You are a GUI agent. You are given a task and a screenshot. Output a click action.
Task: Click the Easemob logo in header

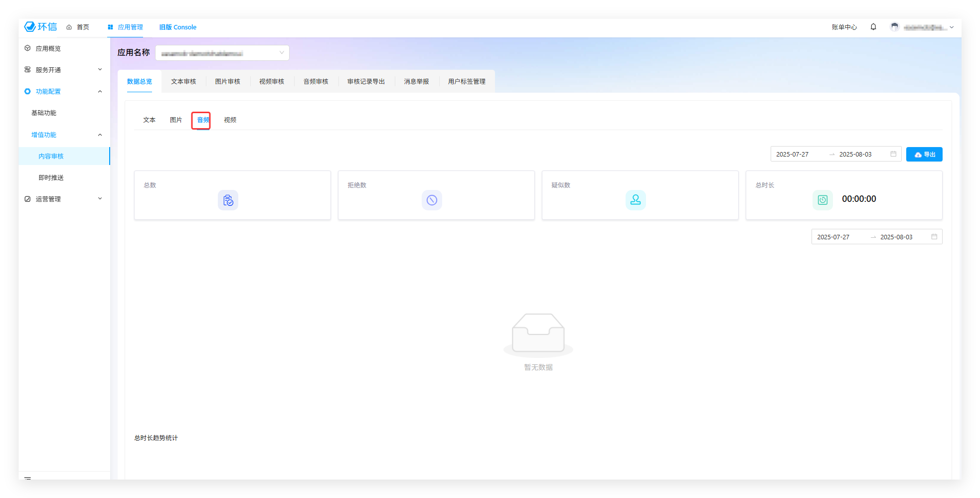(x=41, y=27)
